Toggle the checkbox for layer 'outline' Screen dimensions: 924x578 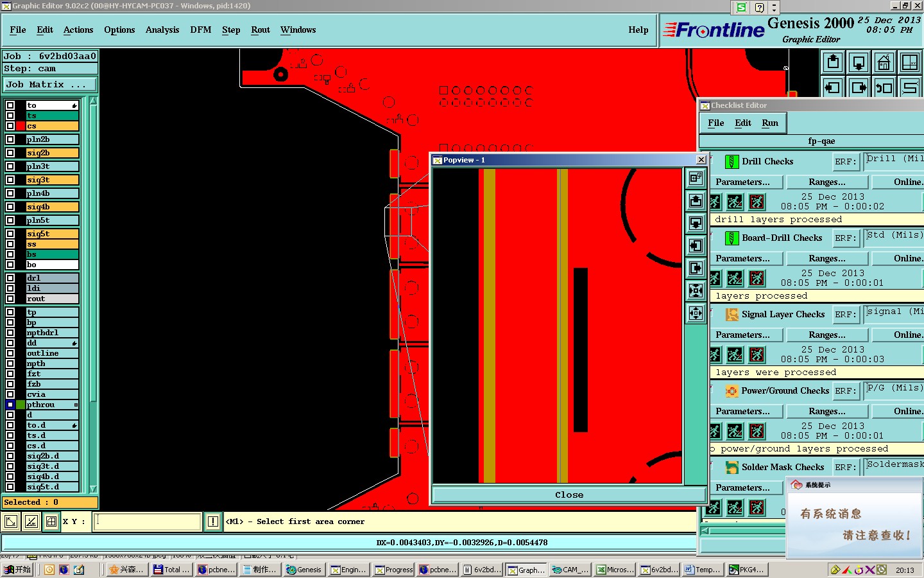pyautogui.click(x=10, y=353)
